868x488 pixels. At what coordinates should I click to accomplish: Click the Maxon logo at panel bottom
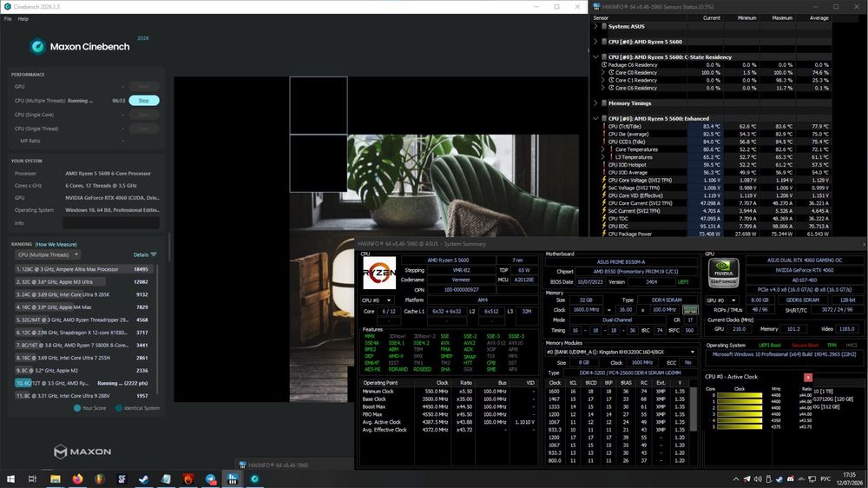pyautogui.click(x=82, y=452)
